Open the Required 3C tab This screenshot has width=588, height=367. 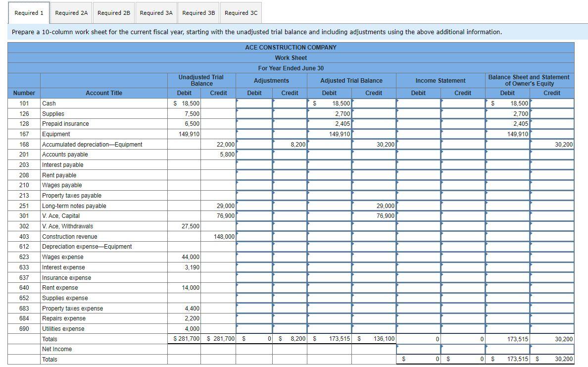pos(241,13)
